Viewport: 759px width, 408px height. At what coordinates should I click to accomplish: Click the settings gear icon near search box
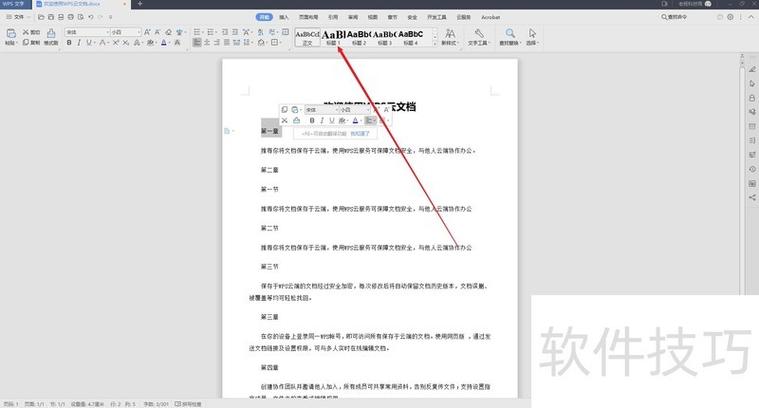coord(730,17)
